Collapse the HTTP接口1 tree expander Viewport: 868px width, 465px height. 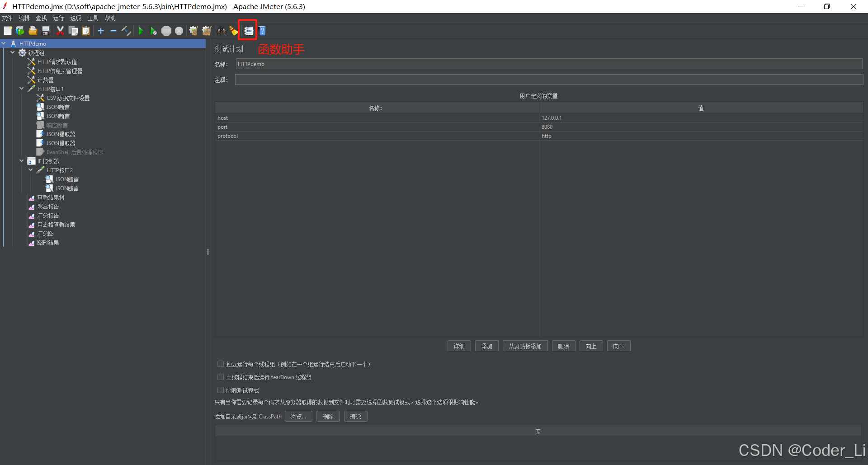point(22,89)
